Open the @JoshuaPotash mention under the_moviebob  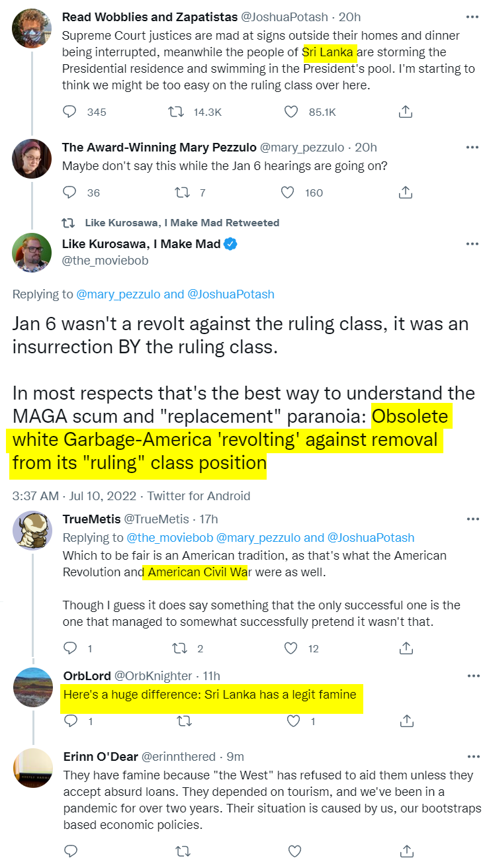coord(231,294)
